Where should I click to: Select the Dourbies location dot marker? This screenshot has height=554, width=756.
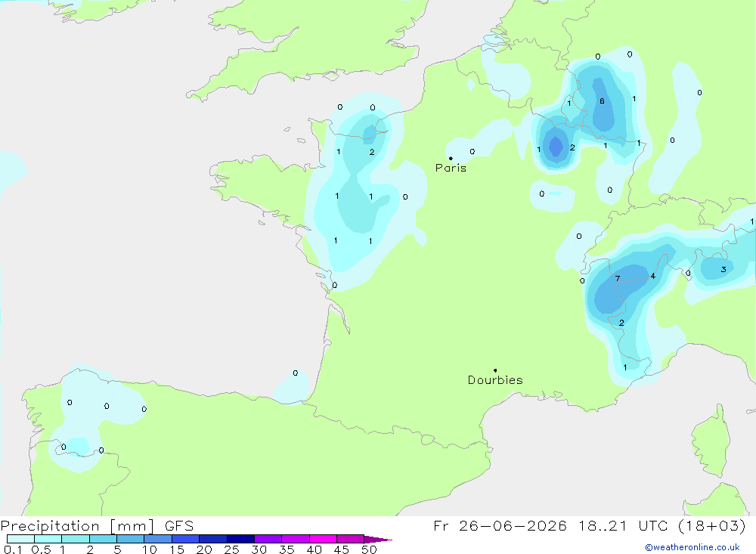click(x=495, y=370)
